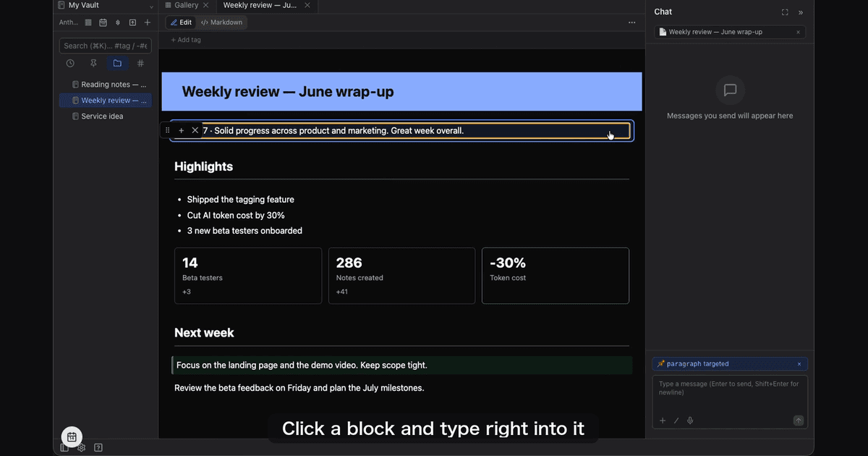The width and height of the screenshot is (868, 456).
Task: Click the Shipped the tagging feature bullet
Action: [241, 200]
